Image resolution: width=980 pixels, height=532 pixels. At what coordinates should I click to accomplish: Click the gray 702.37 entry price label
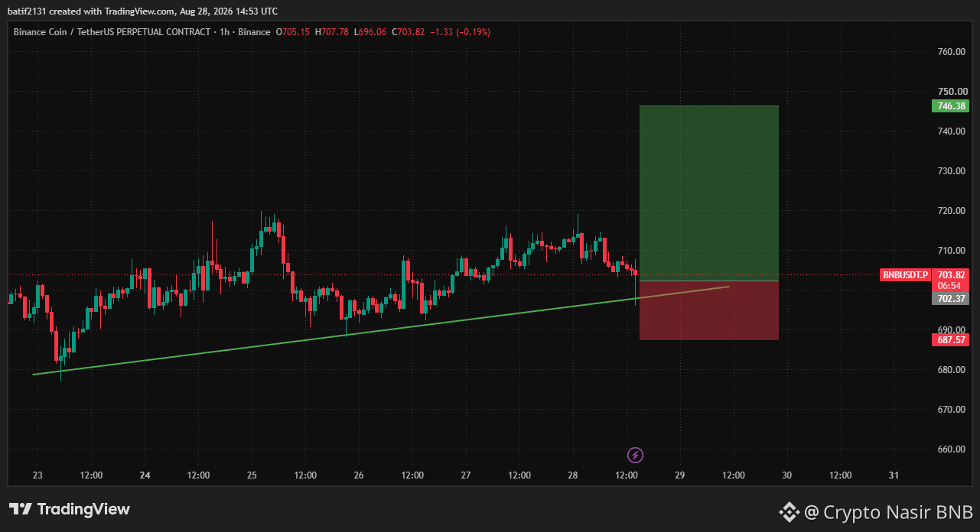pos(950,299)
